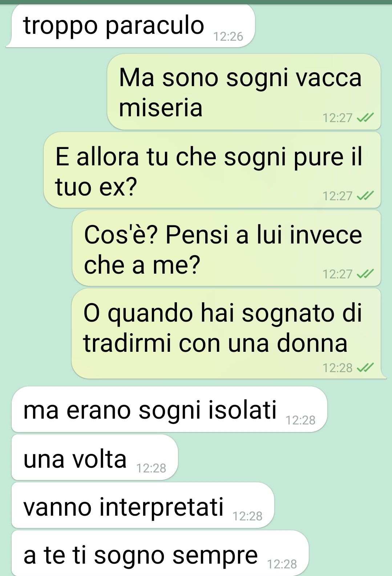Image resolution: width=392 pixels, height=576 pixels.
Task: Tap the word 'miseria' in the sent message
Action: coord(161,108)
